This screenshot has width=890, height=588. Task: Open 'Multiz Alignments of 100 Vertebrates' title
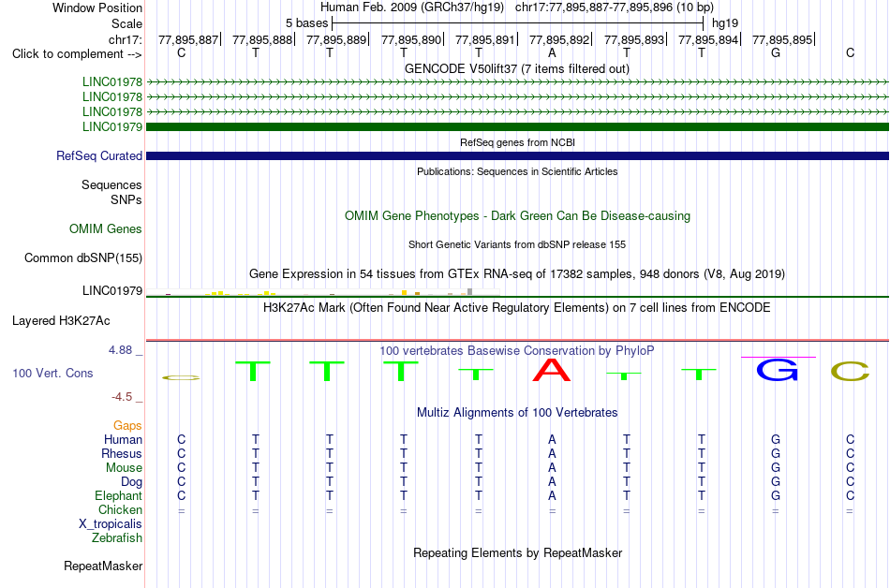pyautogui.click(x=517, y=412)
